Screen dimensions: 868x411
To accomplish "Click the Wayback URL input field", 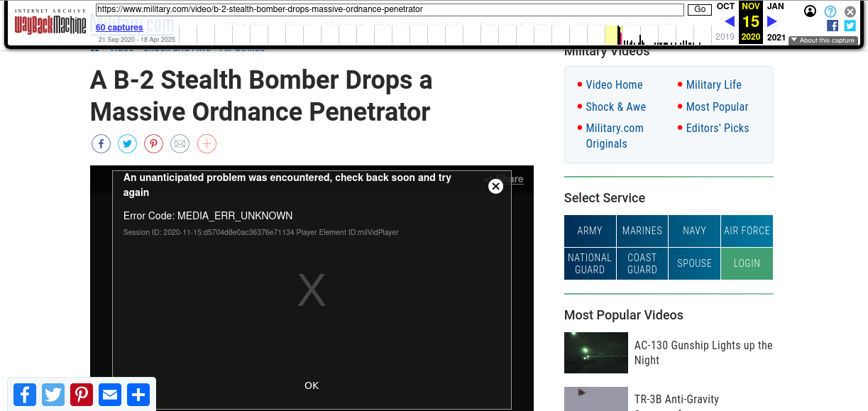I will tap(390, 10).
